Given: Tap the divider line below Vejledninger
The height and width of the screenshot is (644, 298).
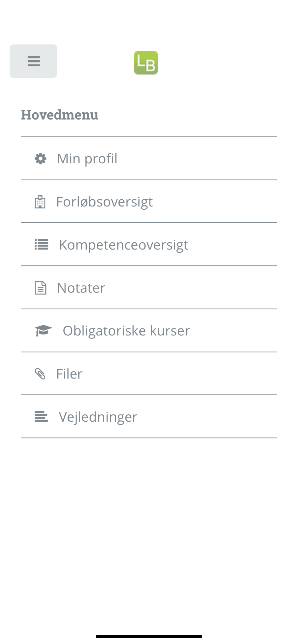Looking at the screenshot, I should (x=149, y=438).
